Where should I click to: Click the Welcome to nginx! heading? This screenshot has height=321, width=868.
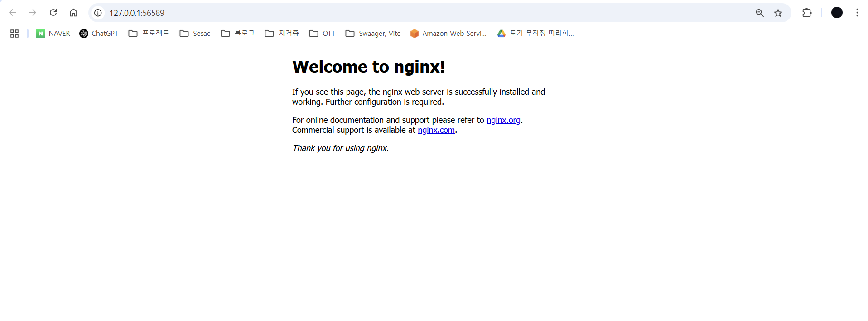tap(369, 67)
